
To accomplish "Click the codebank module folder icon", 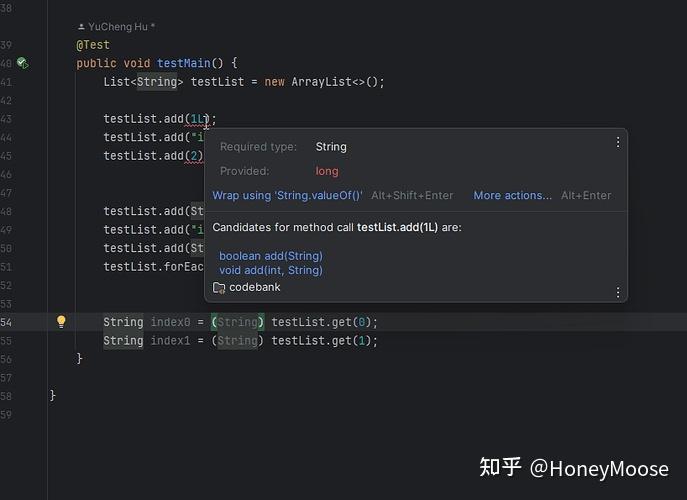I will pos(219,287).
